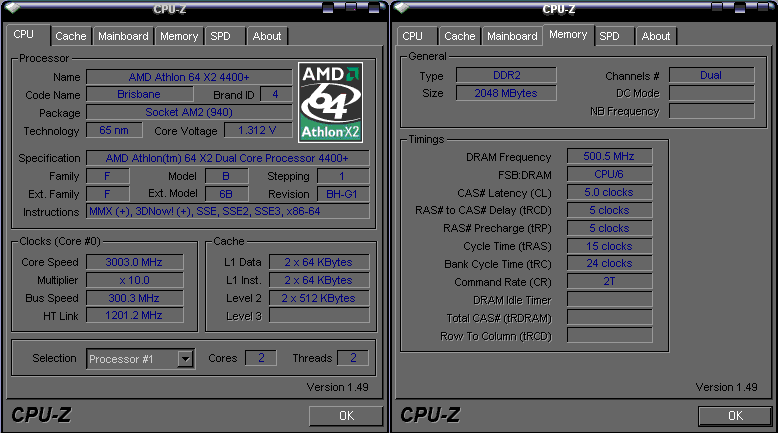Click the empty Level 3 cache field
The height and width of the screenshot is (433, 778).
[x=319, y=315]
